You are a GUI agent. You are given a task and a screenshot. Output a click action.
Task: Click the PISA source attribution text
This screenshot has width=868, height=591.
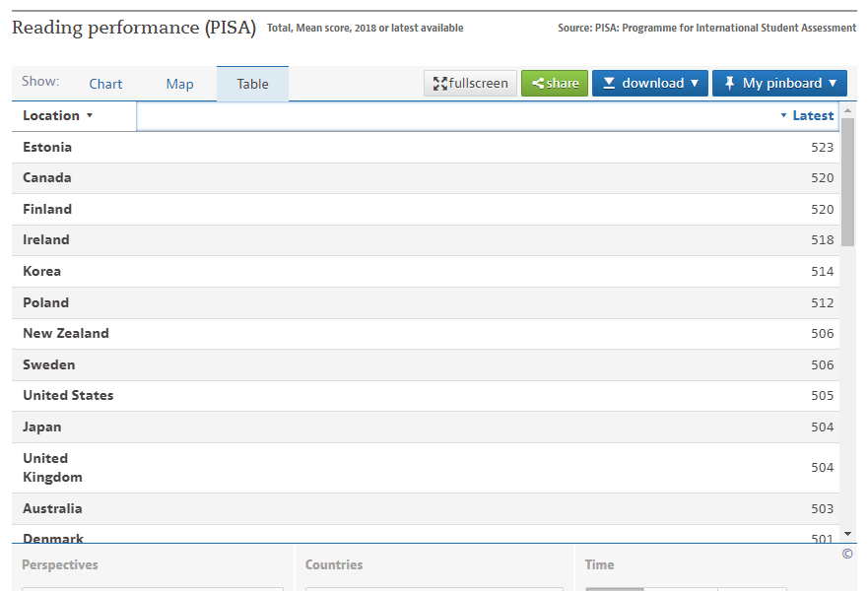(x=706, y=28)
